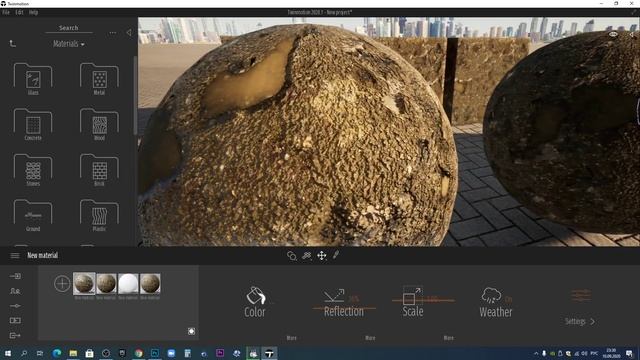Select the material picker tool

pos(291,256)
